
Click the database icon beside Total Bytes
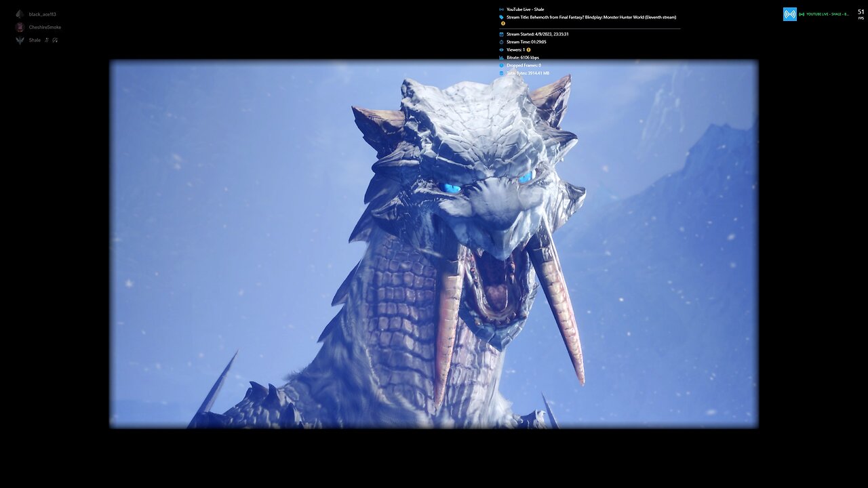[502, 73]
